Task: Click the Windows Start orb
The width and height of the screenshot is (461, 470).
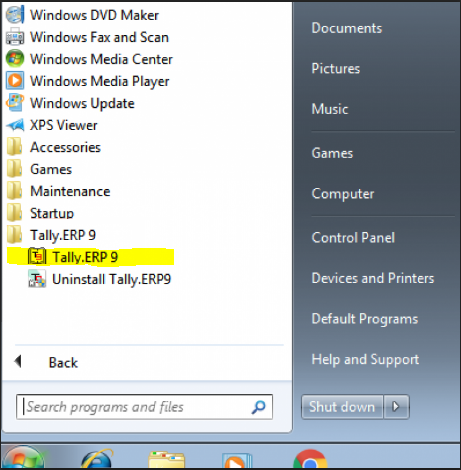Action: tap(23, 458)
